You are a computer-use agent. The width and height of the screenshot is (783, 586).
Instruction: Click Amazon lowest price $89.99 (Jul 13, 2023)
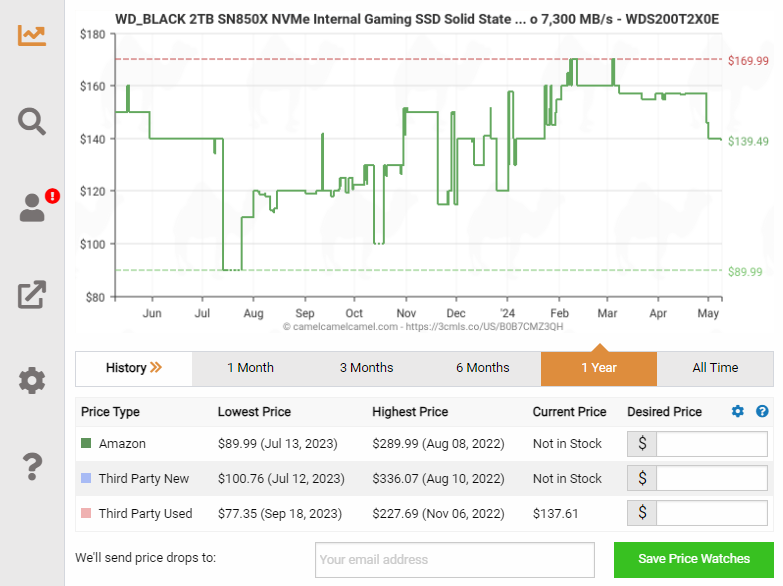(278, 444)
